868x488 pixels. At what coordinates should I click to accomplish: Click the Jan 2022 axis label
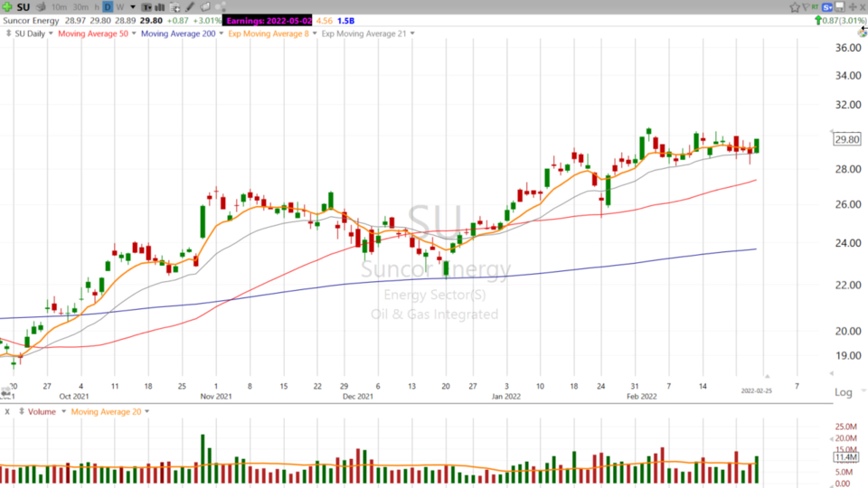(x=506, y=396)
